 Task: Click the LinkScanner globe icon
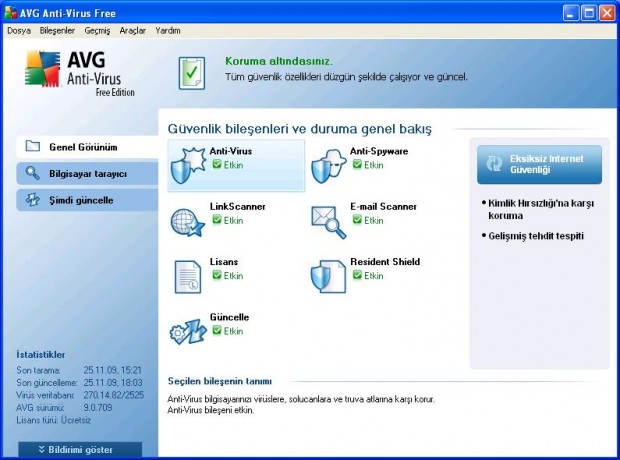[x=188, y=223]
